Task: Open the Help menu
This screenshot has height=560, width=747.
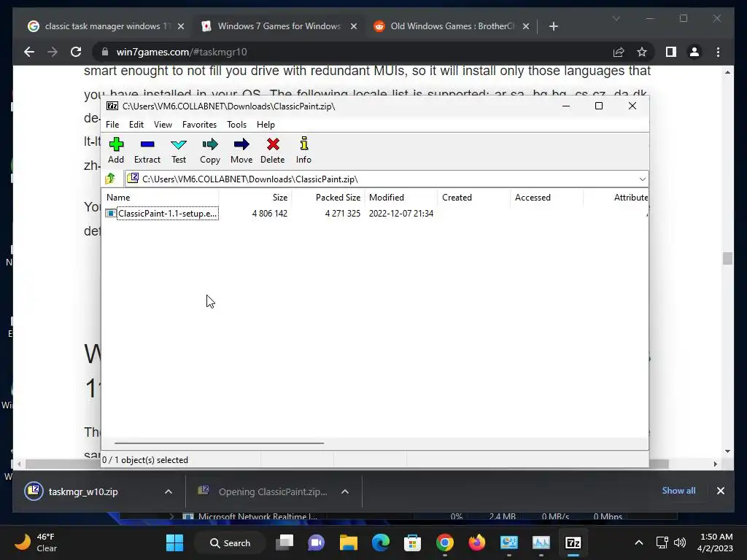Action: [x=266, y=124]
